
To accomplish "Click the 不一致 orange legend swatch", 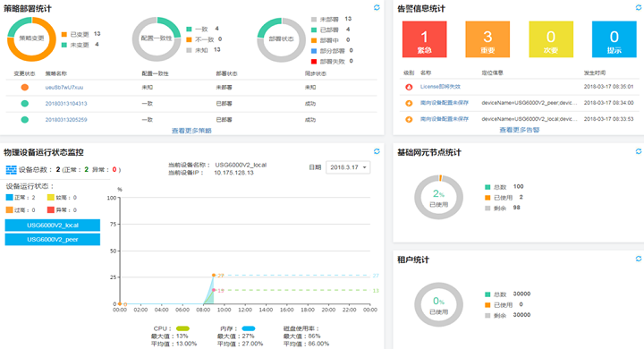I will pos(189,39).
